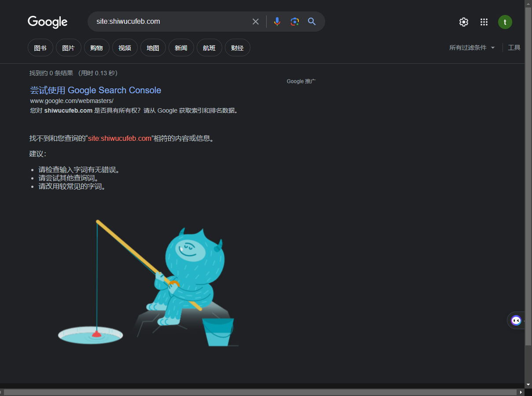This screenshot has height=396, width=532.
Task: Open the account menu avatar marked t
Action: [x=505, y=22]
